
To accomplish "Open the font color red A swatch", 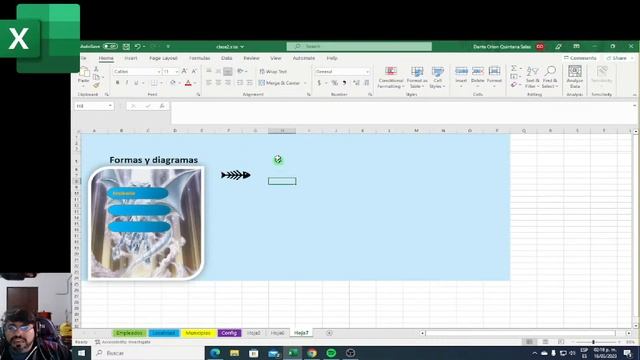I will (188, 83).
